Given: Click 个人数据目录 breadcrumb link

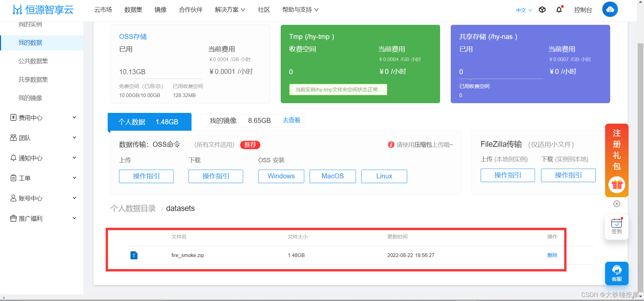Looking at the screenshot, I should coord(133,208).
